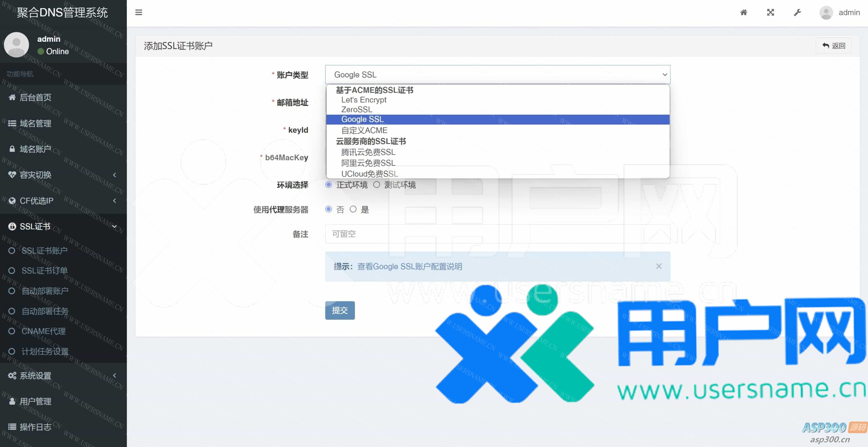This screenshot has height=447, width=868.
Task: Click the 提交 submit button
Action: coord(340,310)
